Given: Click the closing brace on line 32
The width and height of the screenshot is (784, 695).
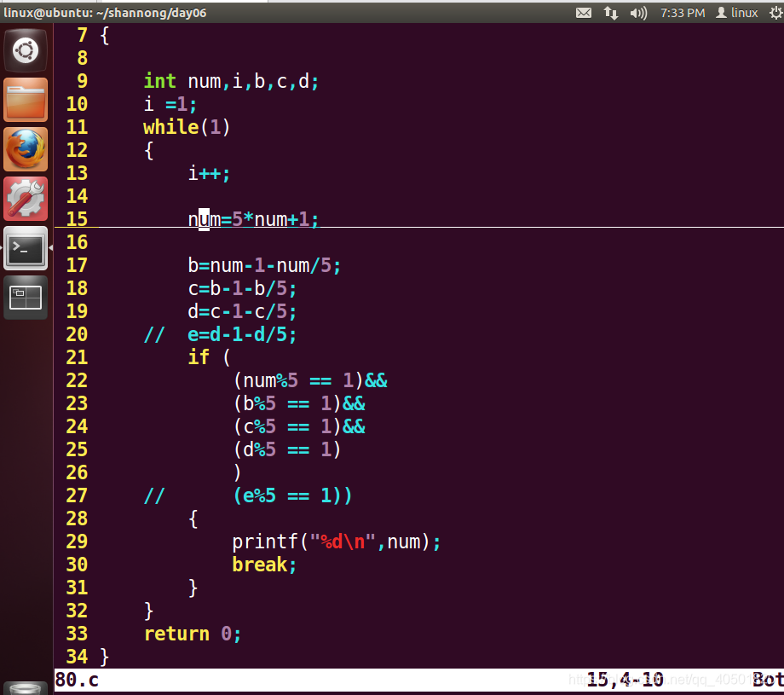Looking at the screenshot, I should pyautogui.click(x=148, y=611).
